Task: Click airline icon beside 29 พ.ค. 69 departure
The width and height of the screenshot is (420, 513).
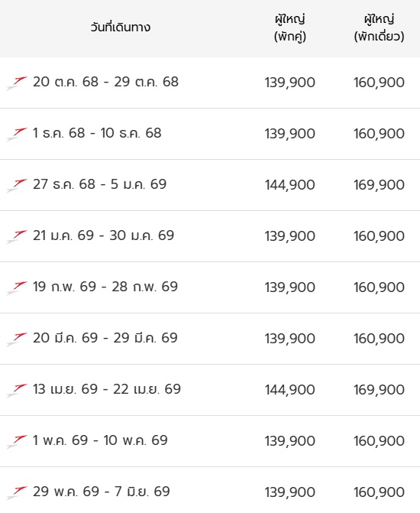Action: coord(17,492)
